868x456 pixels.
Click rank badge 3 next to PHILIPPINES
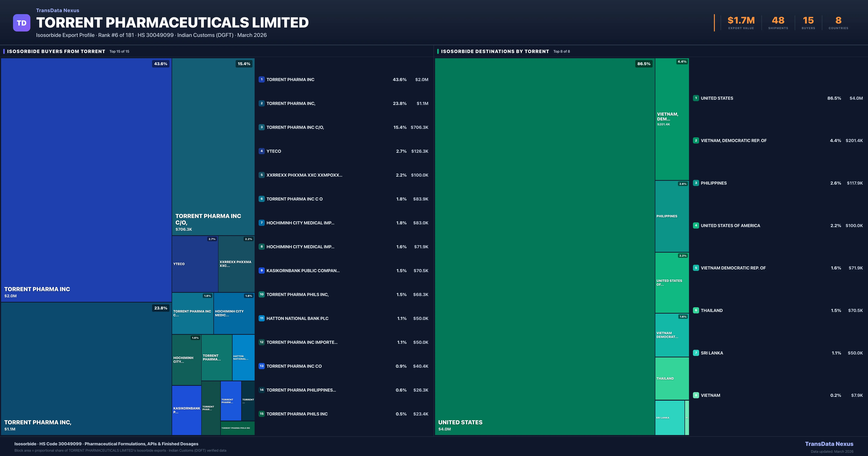click(696, 183)
